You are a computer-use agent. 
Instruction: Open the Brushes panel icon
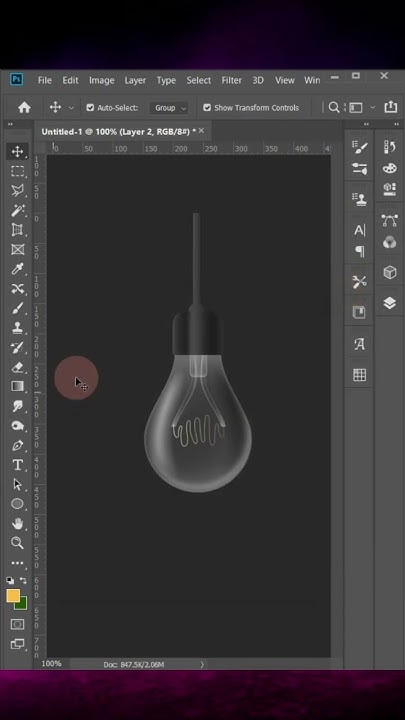click(x=360, y=169)
